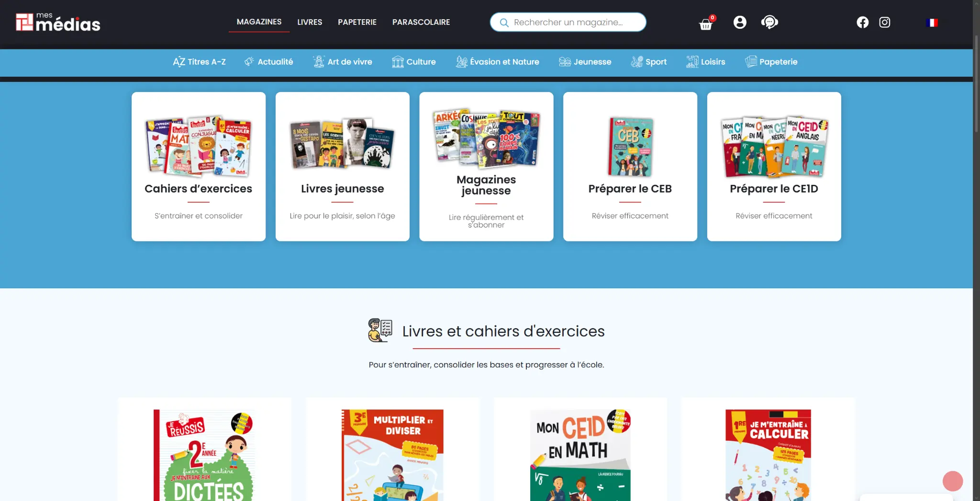Image resolution: width=980 pixels, height=501 pixels.
Task: Click the Livres et cahiers d'exercices heading
Action: pos(503,331)
